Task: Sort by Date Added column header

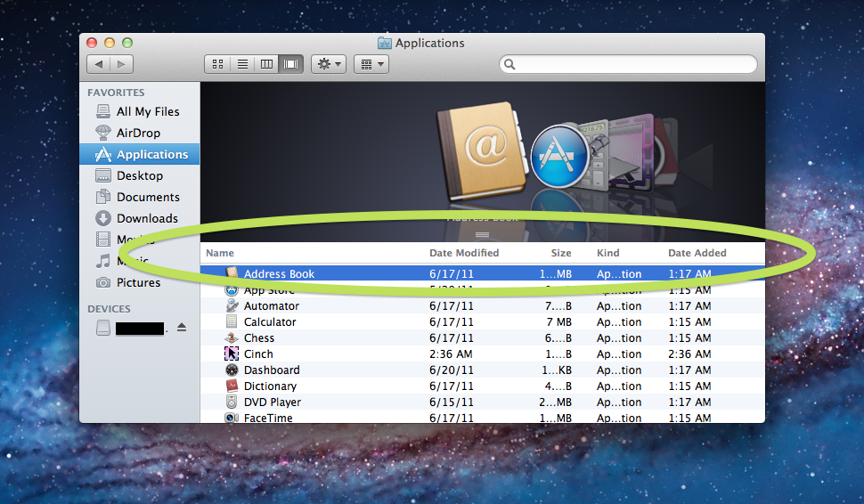Action: (697, 253)
